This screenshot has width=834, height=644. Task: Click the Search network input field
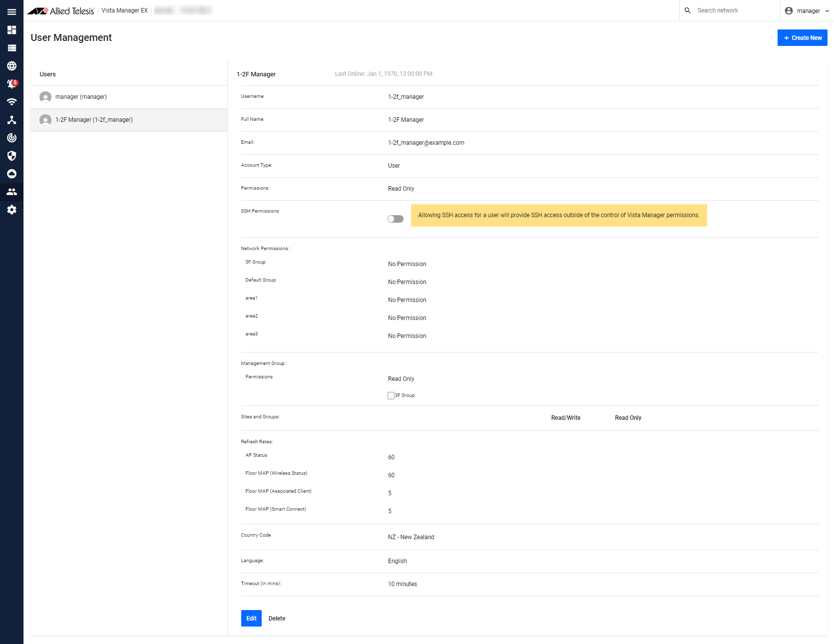click(x=734, y=10)
